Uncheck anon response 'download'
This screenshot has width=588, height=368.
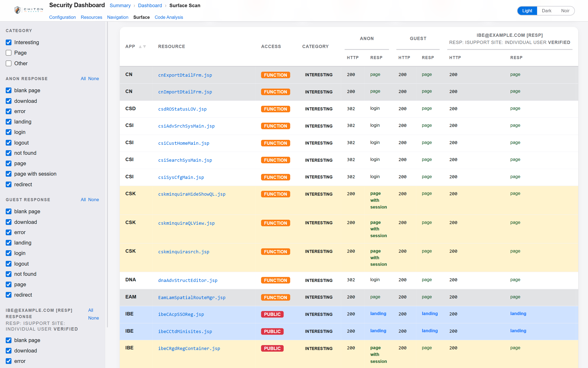click(x=9, y=101)
